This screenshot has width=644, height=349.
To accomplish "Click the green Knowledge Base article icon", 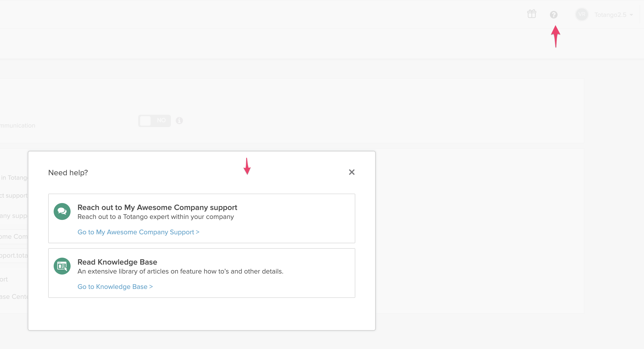I will (62, 266).
